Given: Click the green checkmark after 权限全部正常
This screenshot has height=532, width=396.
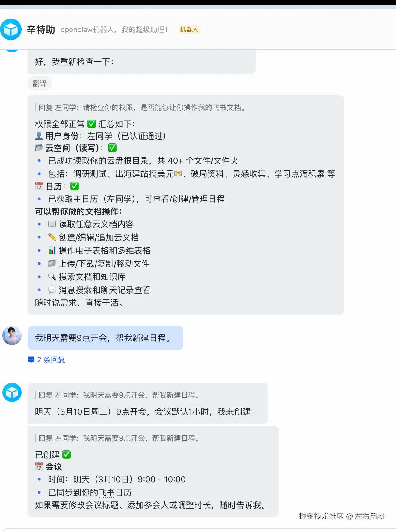Looking at the screenshot, I should (x=91, y=124).
